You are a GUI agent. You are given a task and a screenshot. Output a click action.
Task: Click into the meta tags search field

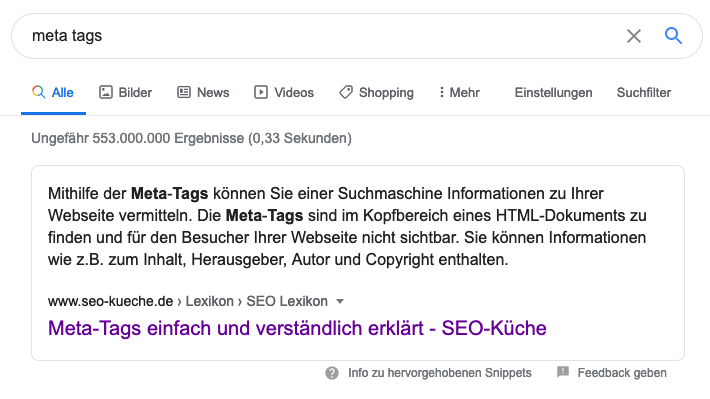[x=317, y=36]
